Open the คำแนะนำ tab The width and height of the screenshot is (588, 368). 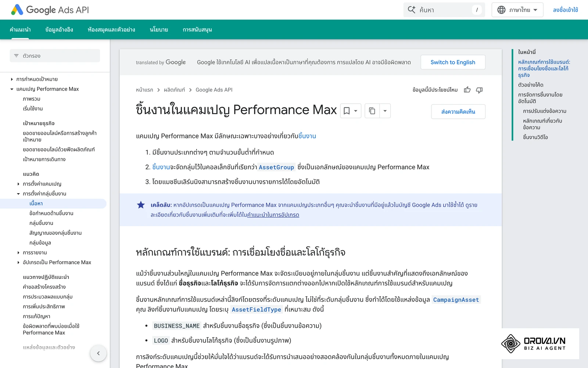(20, 29)
